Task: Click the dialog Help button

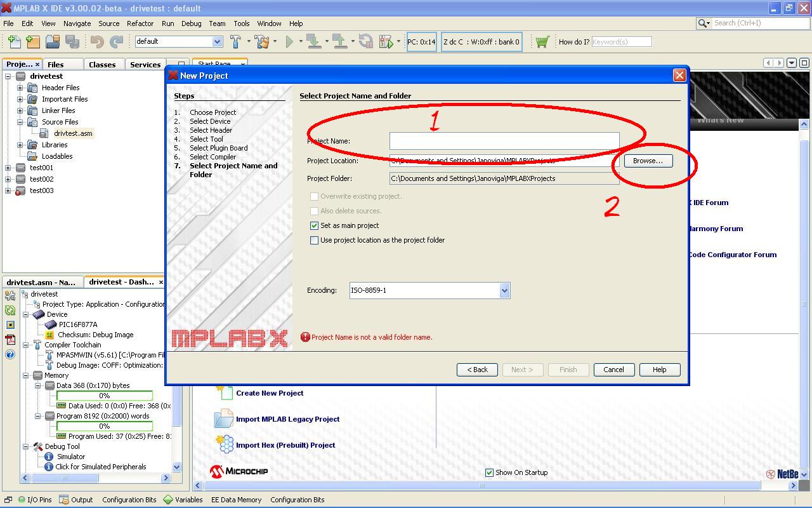Action: 659,370
